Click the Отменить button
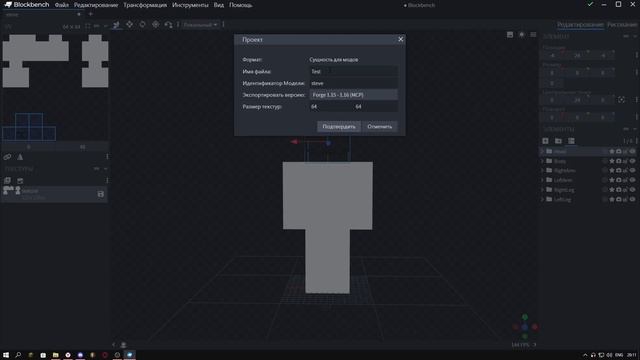The height and width of the screenshot is (360, 640). pyautogui.click(x=380, y=127)
